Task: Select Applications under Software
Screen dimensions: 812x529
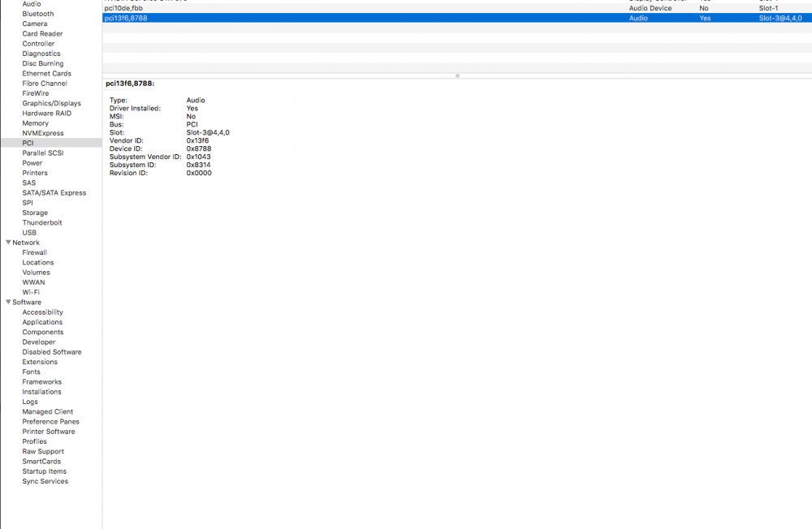Action: (x=42, y=322)
